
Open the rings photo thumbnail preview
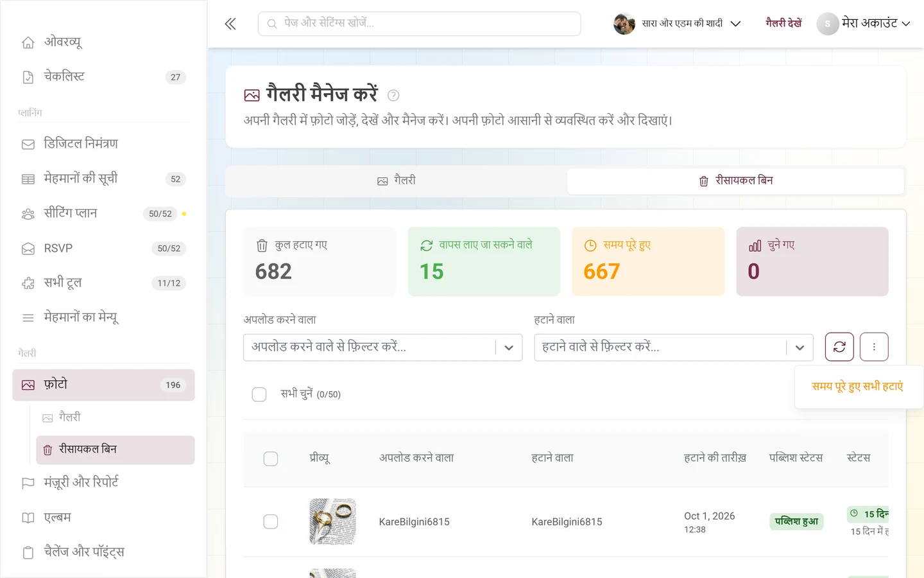pyautogui.click(x=332, y=521)
